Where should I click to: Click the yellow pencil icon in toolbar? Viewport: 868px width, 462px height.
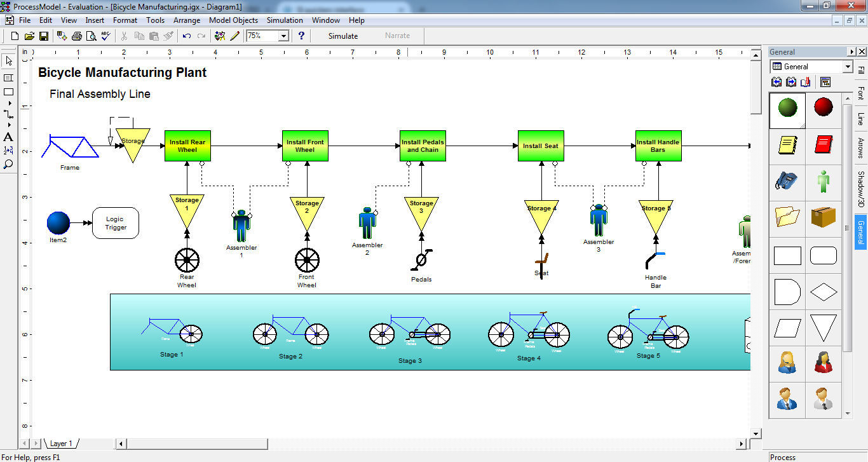point(234,36)
